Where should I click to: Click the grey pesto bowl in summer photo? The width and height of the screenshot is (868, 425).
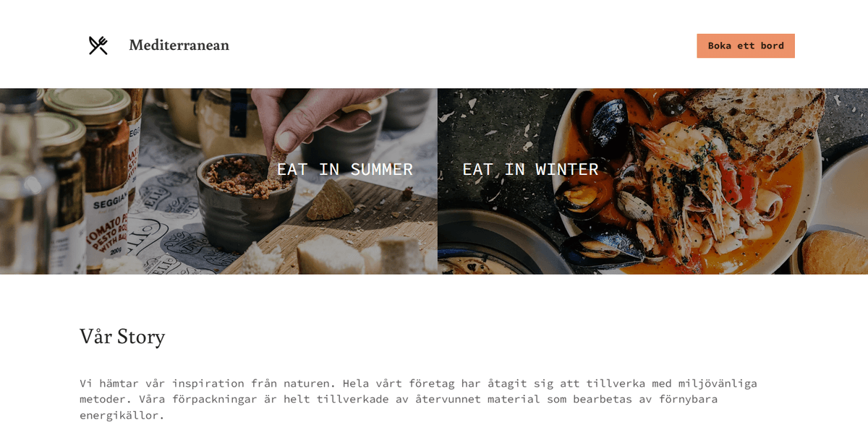pyautogui.click(x=245, y=202)
